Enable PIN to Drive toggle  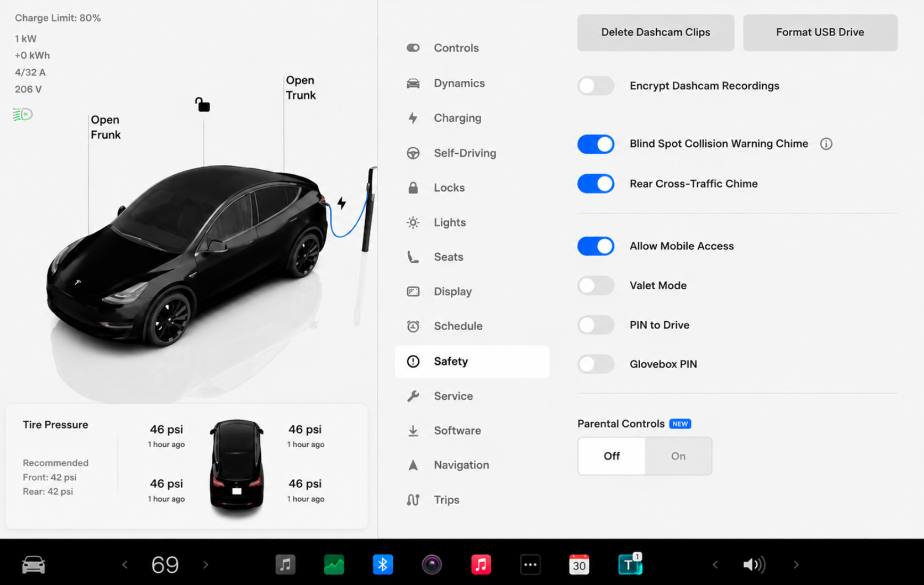pos(596,325)
